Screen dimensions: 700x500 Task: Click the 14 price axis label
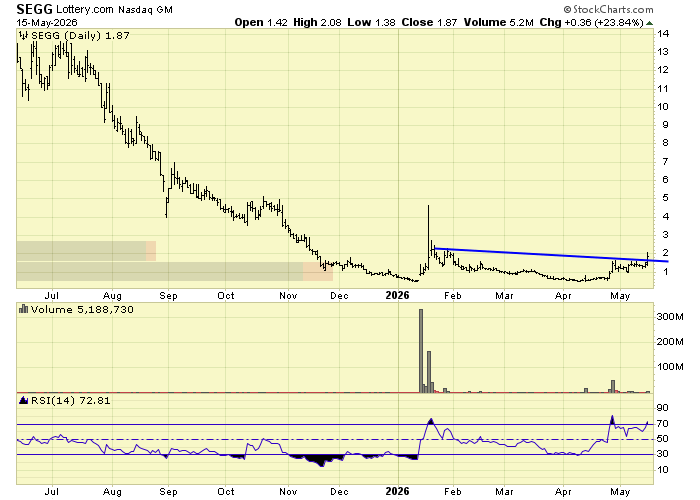(663, 33)
